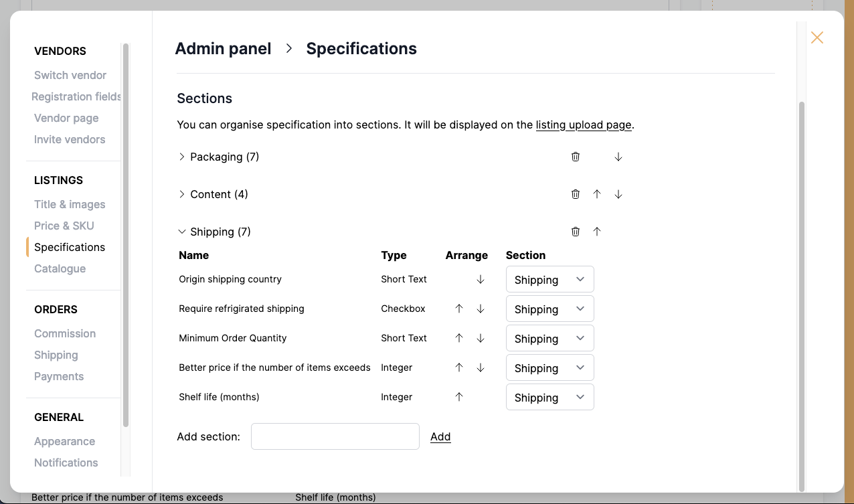The width and height of the screenshot is (854, 504).
Task: Expand the Packaging section
Action: 181,156
